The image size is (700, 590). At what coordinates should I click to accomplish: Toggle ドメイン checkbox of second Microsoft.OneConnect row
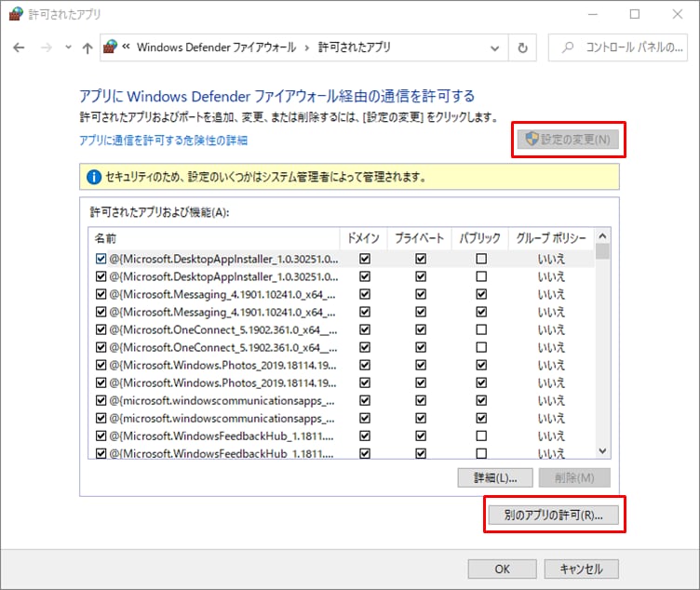point(365,347)
